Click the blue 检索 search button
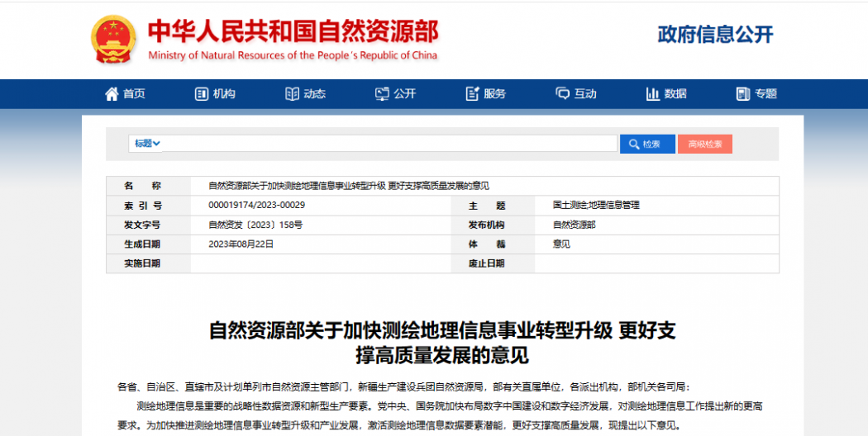This screenshot has width=868, height=436. click(647, 144)
